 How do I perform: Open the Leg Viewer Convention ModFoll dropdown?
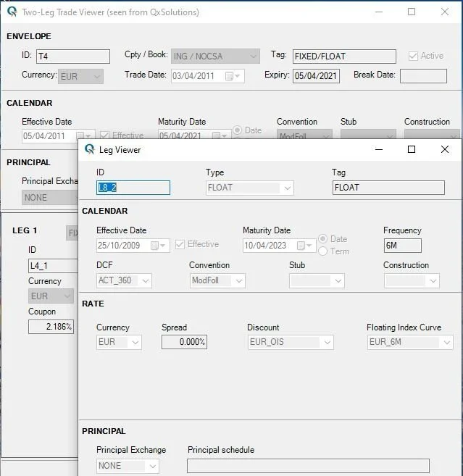coord(217,280)
